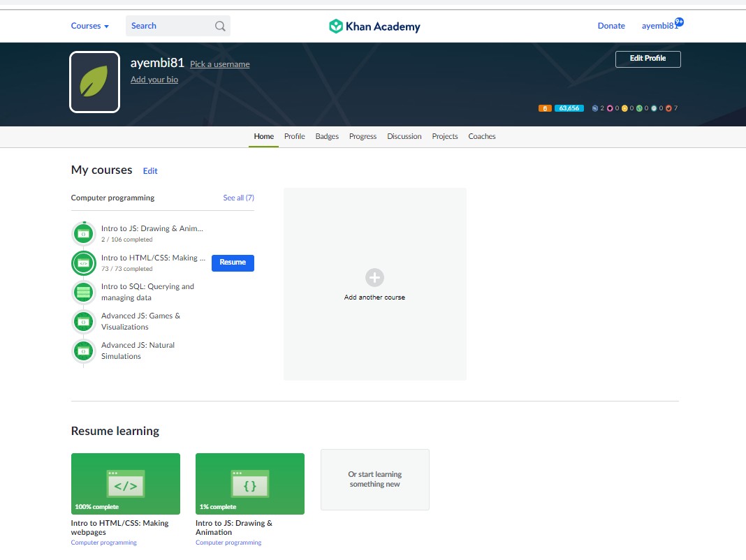Switch to the Coaches tab

(x=481, y=136)
